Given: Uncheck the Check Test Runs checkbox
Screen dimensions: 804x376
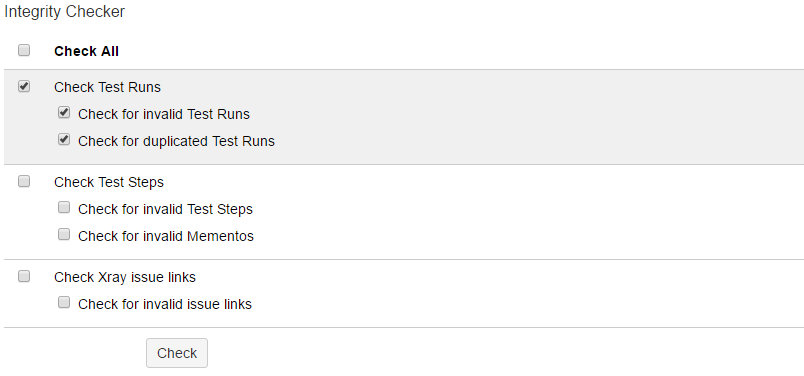Looking at the screenshot, I should tap(24, 86).
